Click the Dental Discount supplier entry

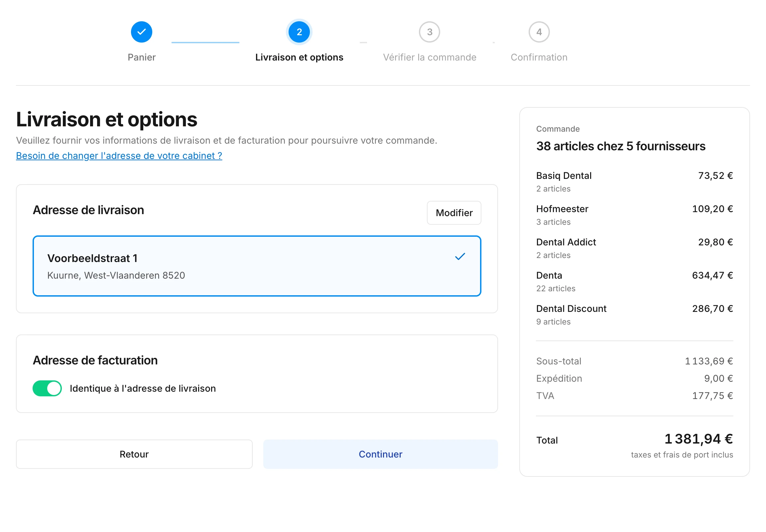tap(634, 315)
